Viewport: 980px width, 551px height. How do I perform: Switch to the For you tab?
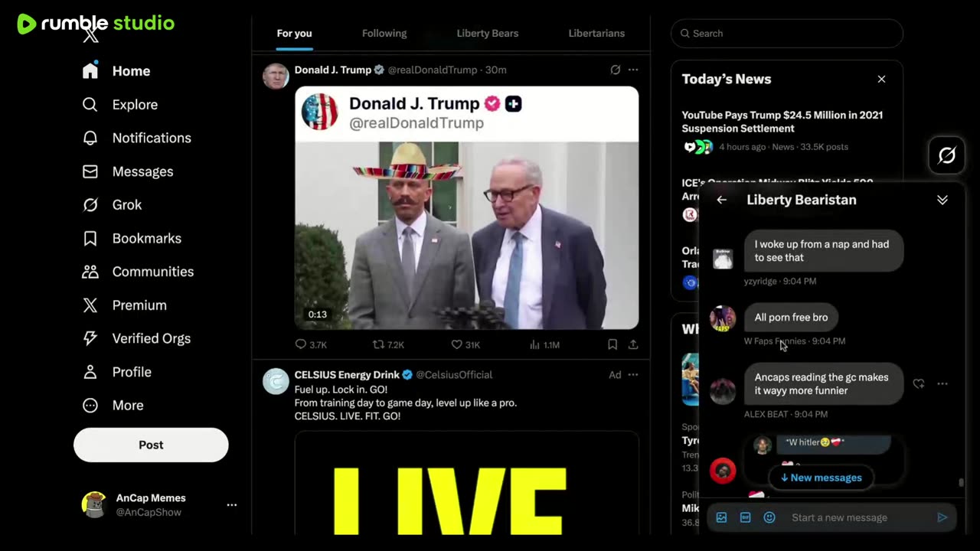tap(294, 34)
